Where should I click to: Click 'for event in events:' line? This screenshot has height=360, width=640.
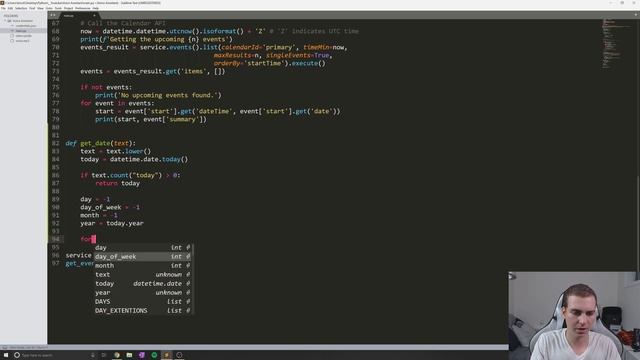[117, 103]
